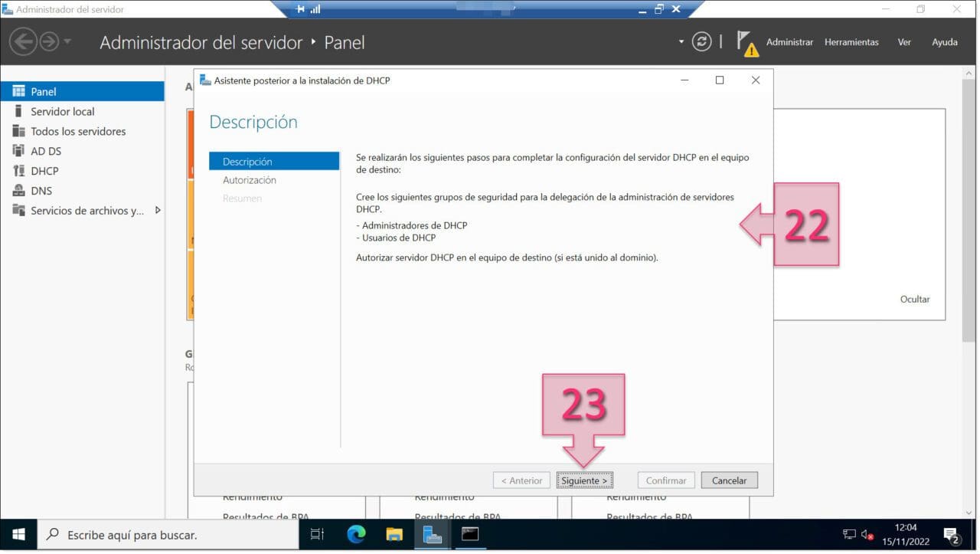Launch Microsoft Edge from taskbar

[356, 534]
